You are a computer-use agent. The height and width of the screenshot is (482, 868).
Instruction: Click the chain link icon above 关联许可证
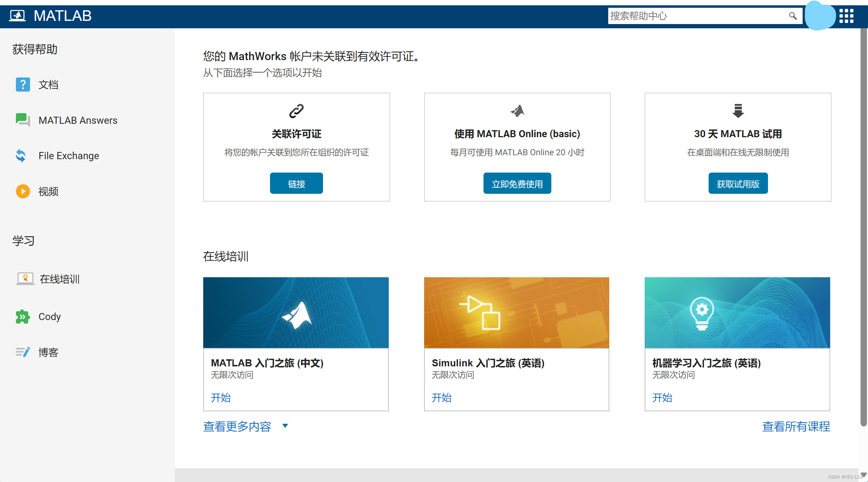click(297, 111)
